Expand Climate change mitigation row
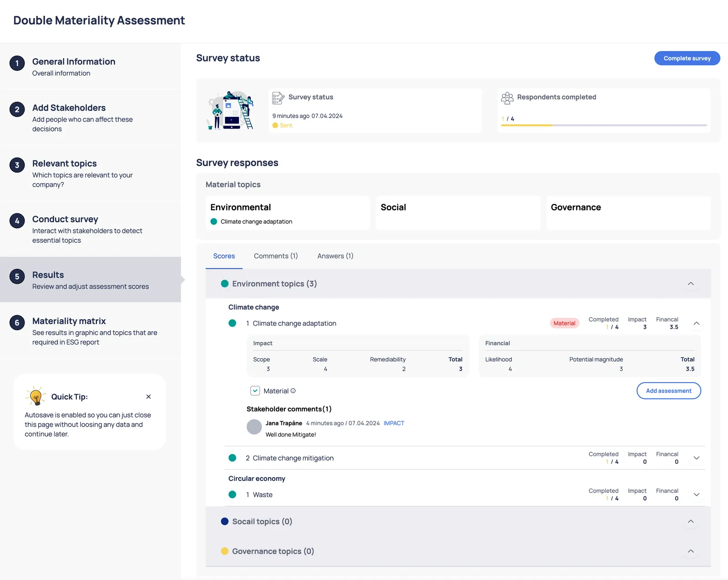Screen dimensions: 728x580 pos(696,458)
